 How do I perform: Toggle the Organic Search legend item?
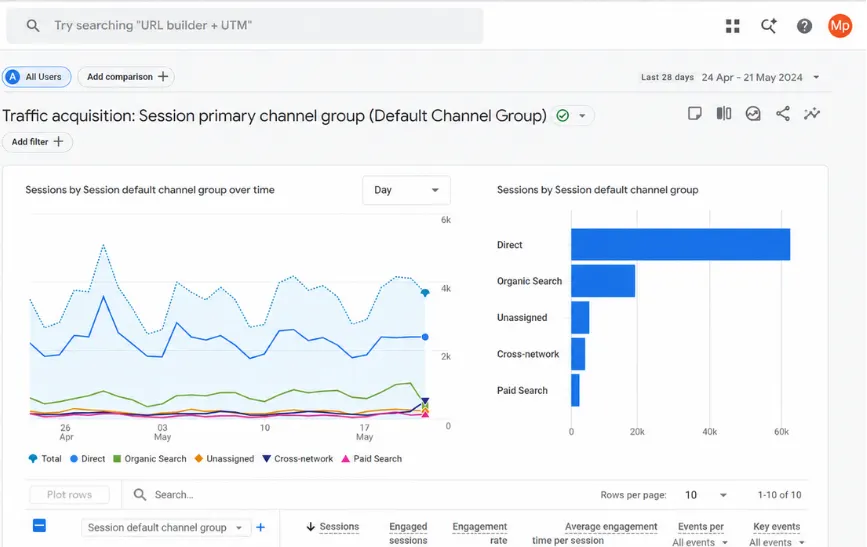149,459
